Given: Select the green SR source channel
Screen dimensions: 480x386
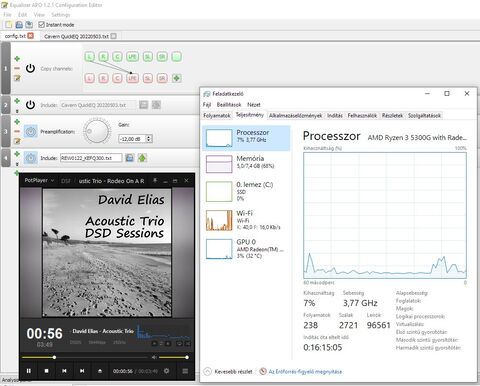Looking at the screenshot, I should pos(162,57).
